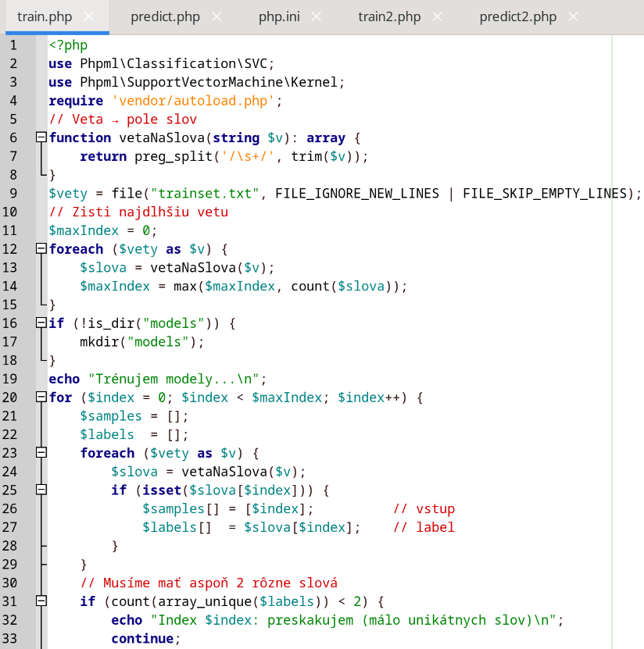Screen dimensions: 644x649
Task: Click the continue keyword on line 33
Action: 141,639
